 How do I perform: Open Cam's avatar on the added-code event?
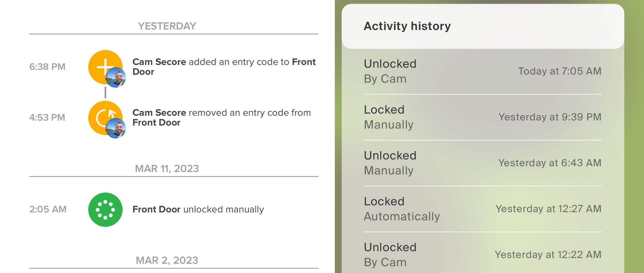pyautogui.click(x=116, y=78)
